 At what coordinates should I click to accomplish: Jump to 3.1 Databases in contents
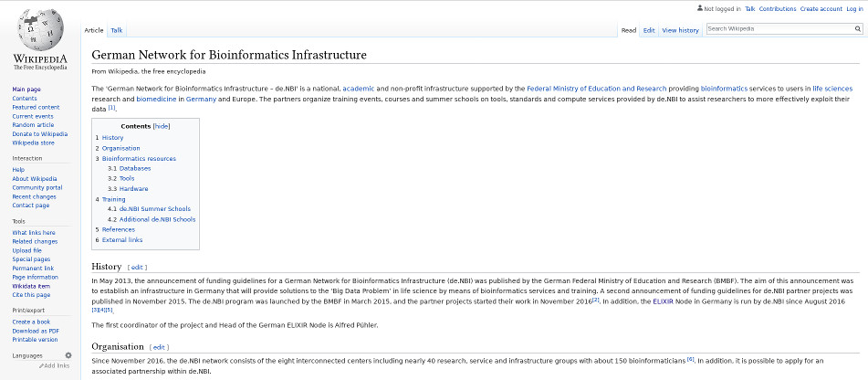coord(135,168)
